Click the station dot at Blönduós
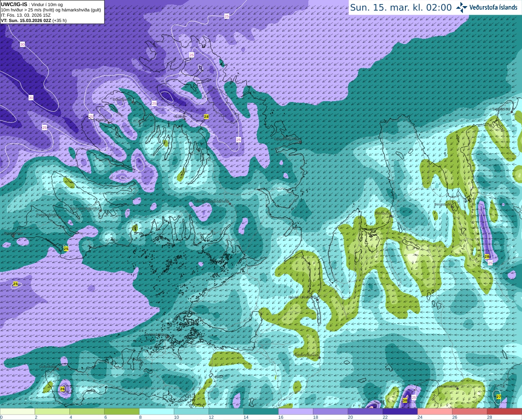This screenshot has height=420, width=522. tap(391, 217)
